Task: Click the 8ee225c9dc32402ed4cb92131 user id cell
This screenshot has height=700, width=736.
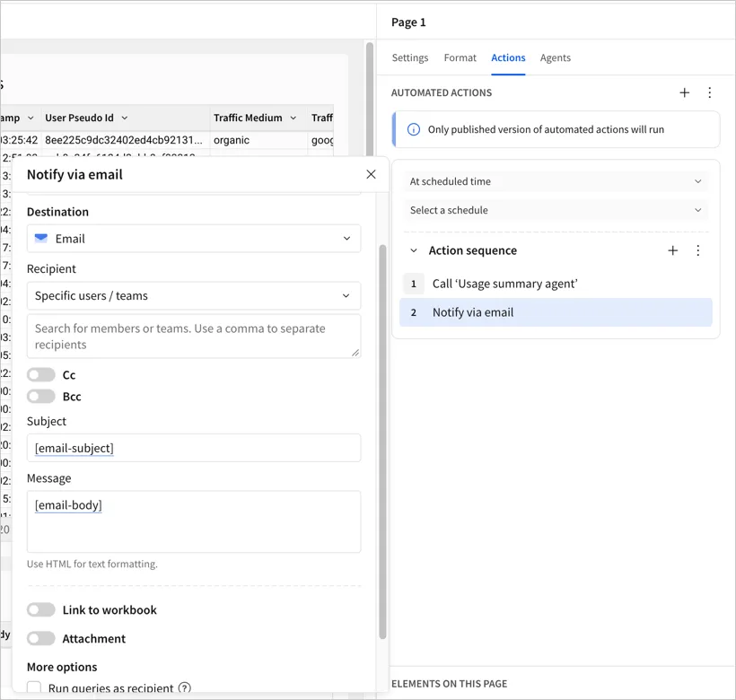Action: [x=126, y=140]
